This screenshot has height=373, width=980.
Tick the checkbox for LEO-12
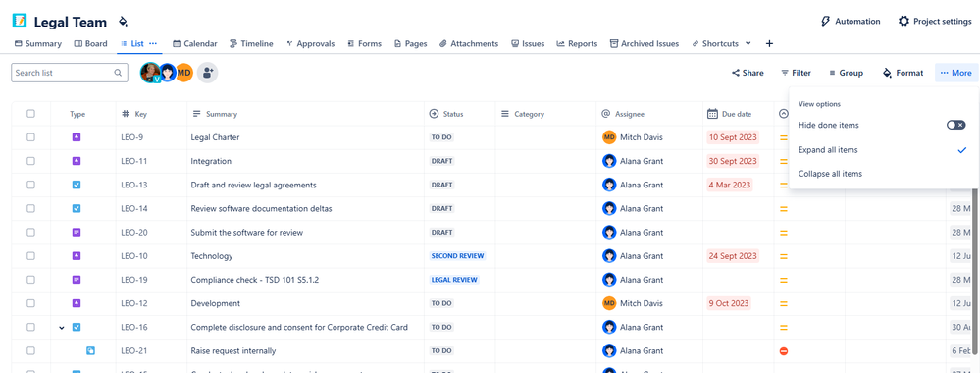(x=30, y=303)
